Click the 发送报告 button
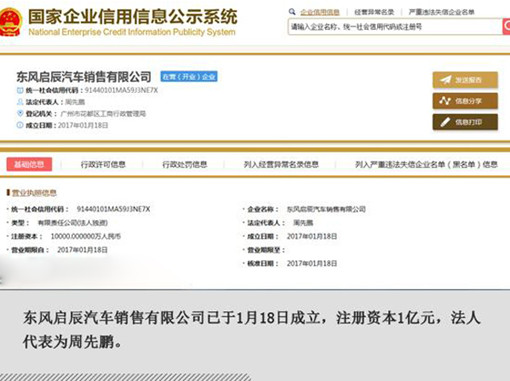The width and height of the screenshot is (510, 381). 465,80
